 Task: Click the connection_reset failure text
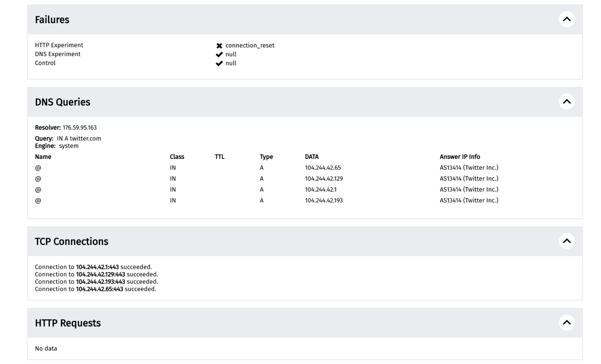tap(250, 45)
